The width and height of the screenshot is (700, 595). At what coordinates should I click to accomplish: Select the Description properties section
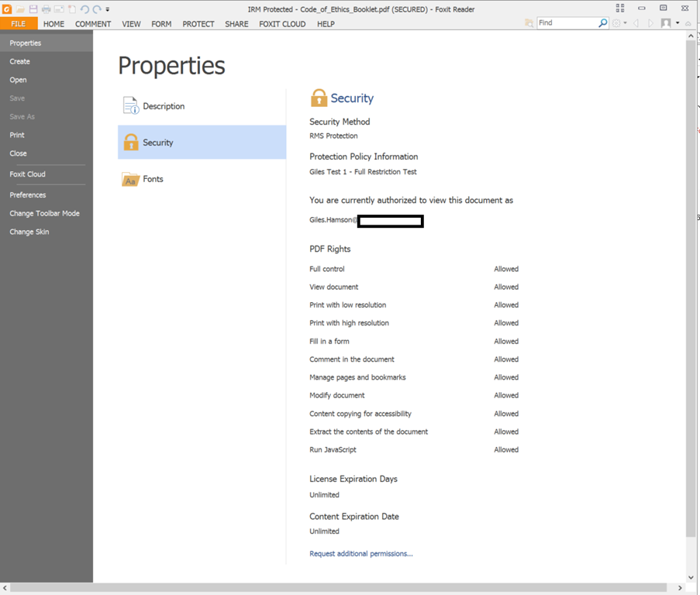click(164, 106)
